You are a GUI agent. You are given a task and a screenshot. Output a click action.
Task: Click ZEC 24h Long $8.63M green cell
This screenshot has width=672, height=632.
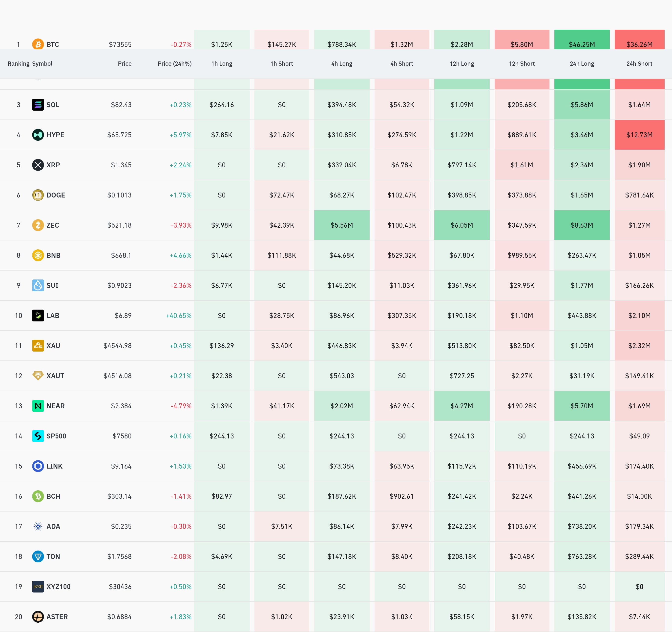click(582, 225)
